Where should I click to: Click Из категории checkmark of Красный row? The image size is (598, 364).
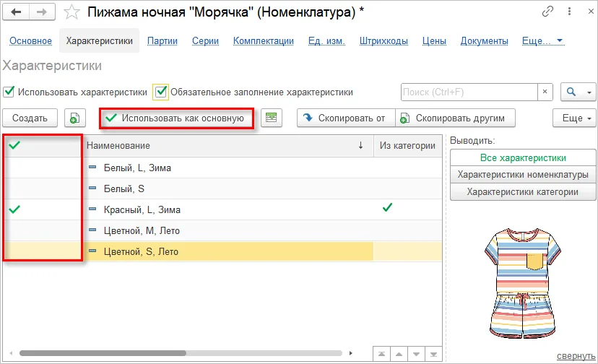pyautogui.click(x=387, y=207)
